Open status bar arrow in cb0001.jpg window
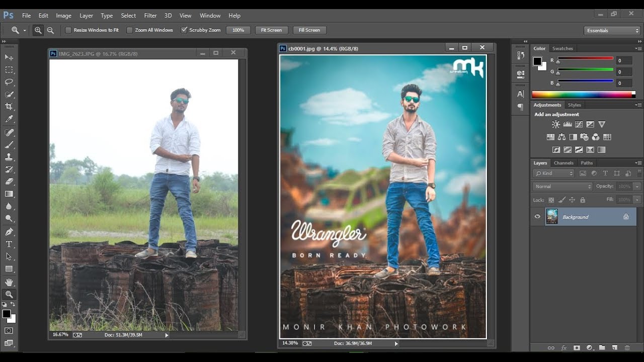The height and width of the screenshot is (362, 644). click(x=396, y=343)
